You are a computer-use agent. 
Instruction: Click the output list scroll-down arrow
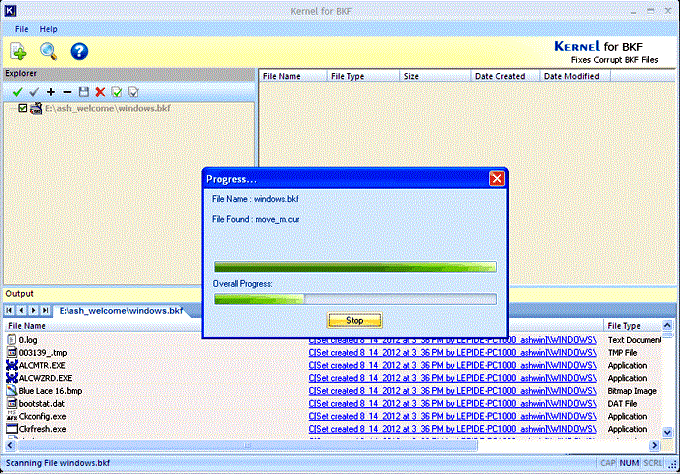(x=667, y=432)
